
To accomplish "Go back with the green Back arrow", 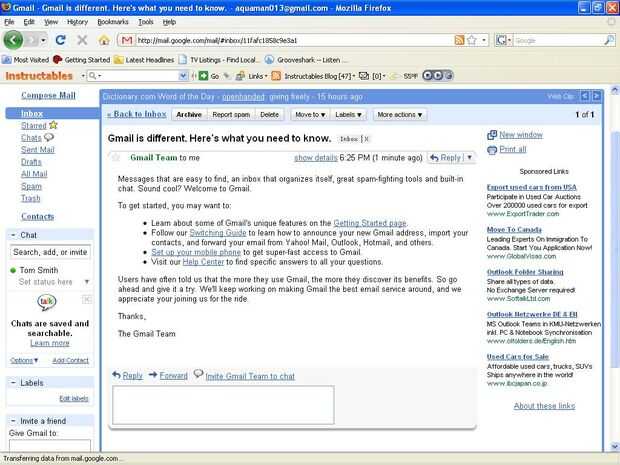I will pos(13,40).
